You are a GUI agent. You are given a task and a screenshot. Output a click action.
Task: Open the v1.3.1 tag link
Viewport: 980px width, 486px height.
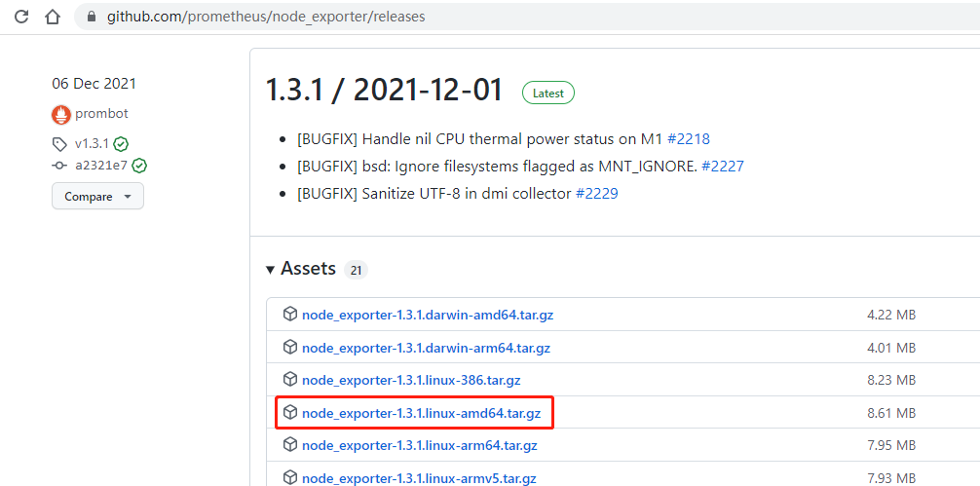[92, 144]
